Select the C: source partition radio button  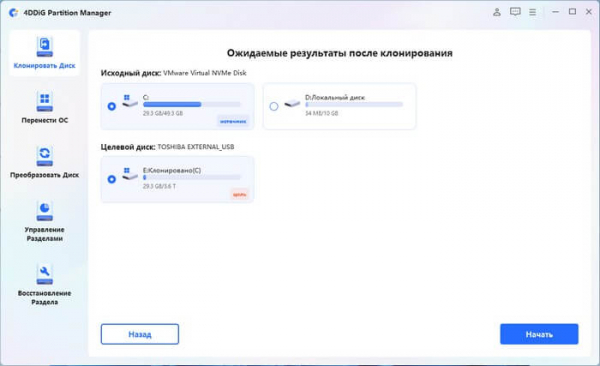112,106
